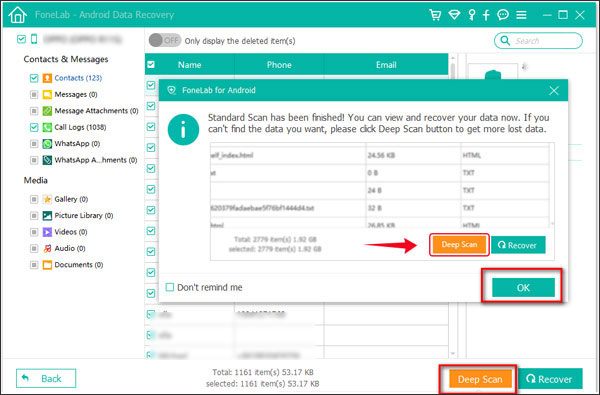Click the WhatsApp Attachments icon

click(47, 160)
